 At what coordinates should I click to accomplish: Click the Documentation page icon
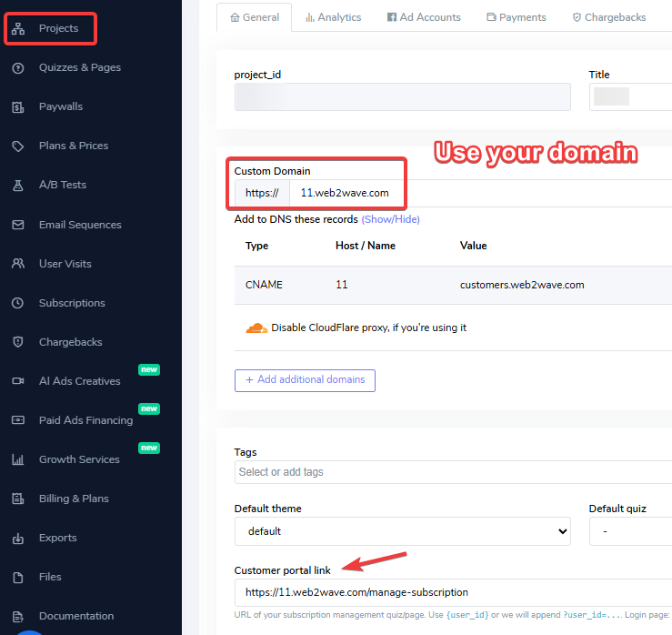click(18, 617)
